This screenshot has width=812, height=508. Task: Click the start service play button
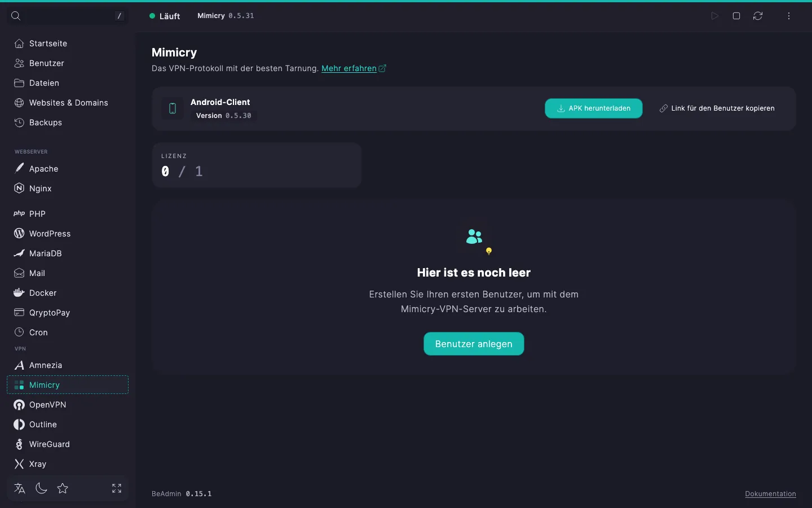point(714,16)
